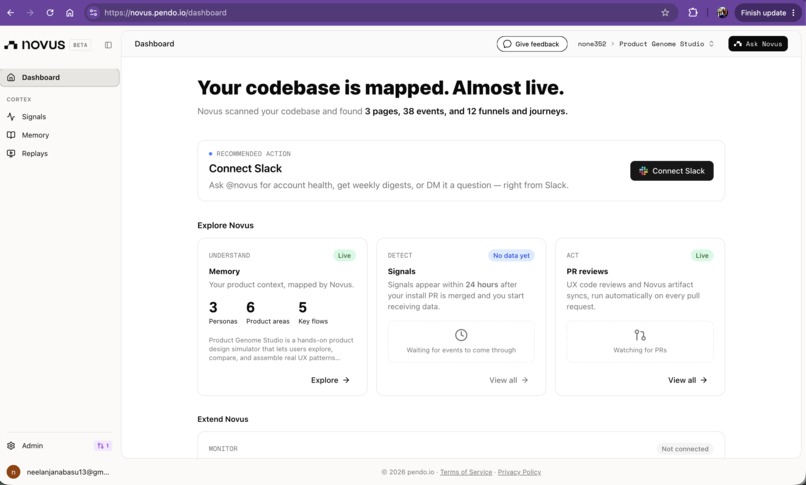
Task: Click View all on the Signals card
Action: point(508,380)
